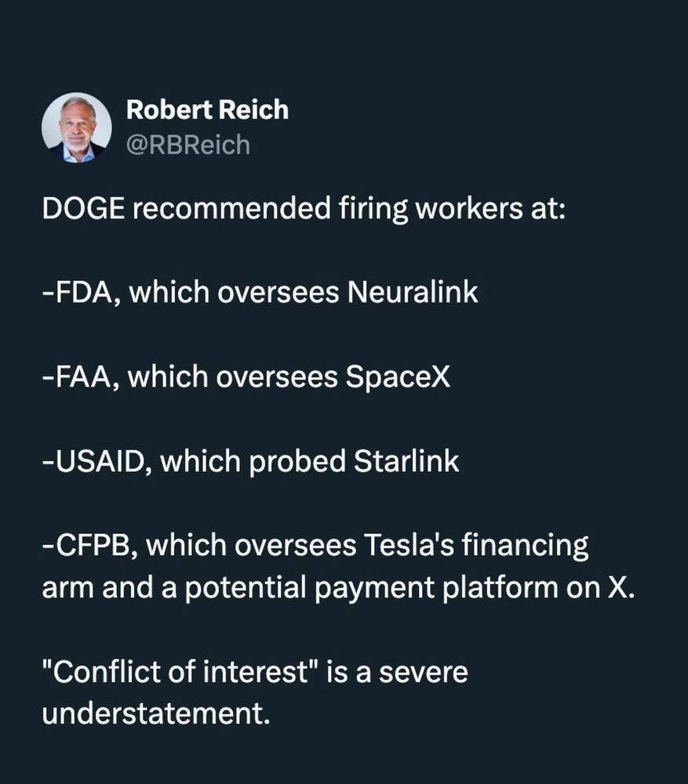
Task: Click the word SpaceX
Action: pyautogui.click(x=398, y=376)
